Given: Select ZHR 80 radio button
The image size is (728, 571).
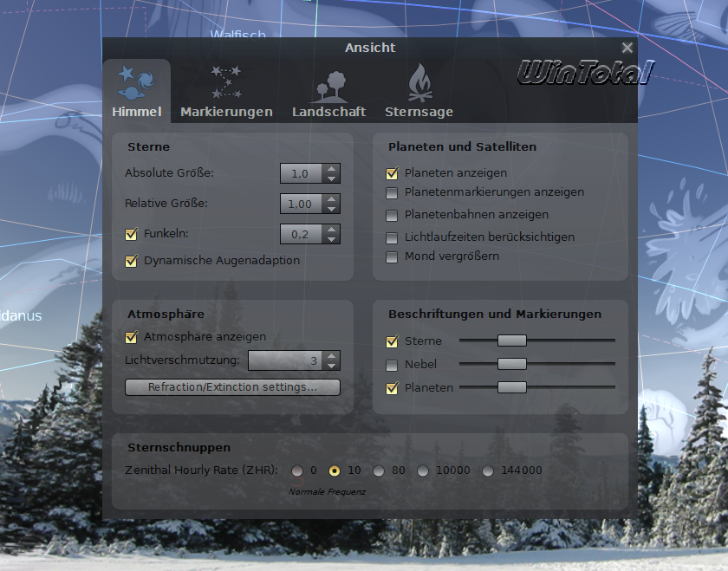Looking at the screenshot, I should pyautogui.click(x=379, y=470).
